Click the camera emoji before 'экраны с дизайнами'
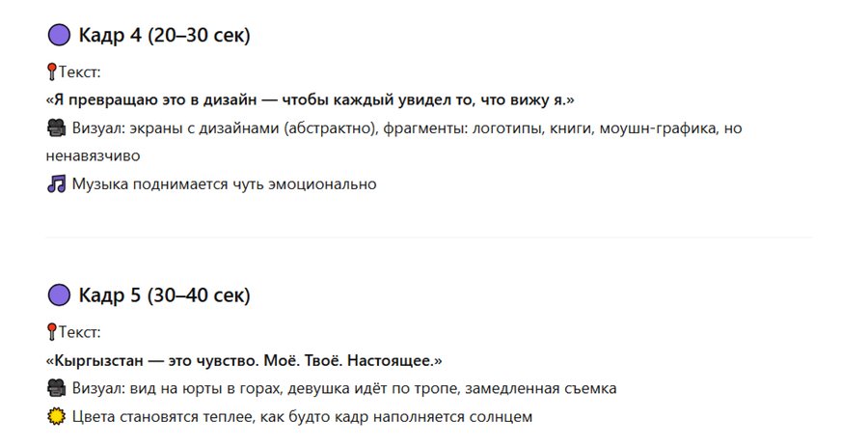 (56, 127)
